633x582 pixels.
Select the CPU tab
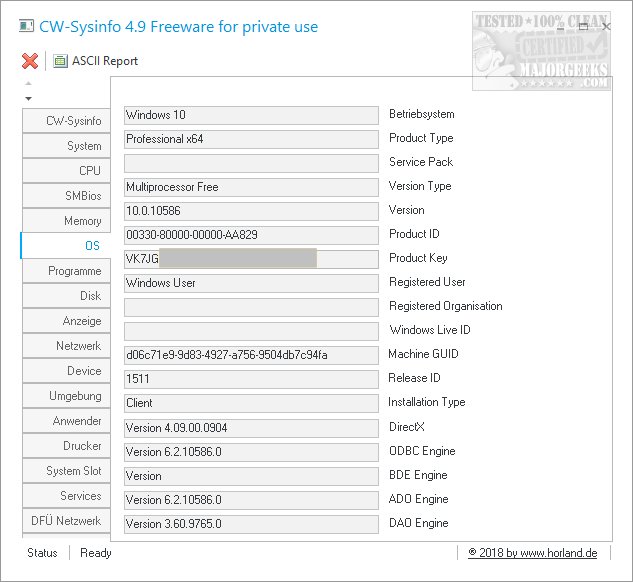pos(66,171)
